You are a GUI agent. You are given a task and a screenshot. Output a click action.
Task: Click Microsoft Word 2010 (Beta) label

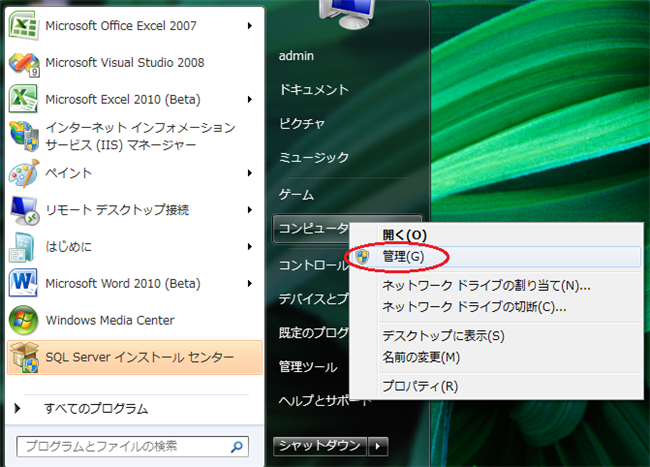(123, 283)
